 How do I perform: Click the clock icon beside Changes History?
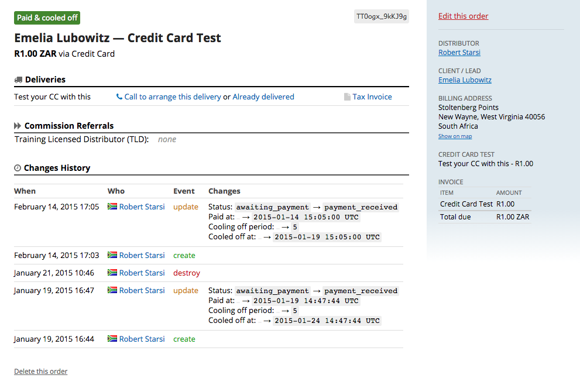(x=18, y=169)
